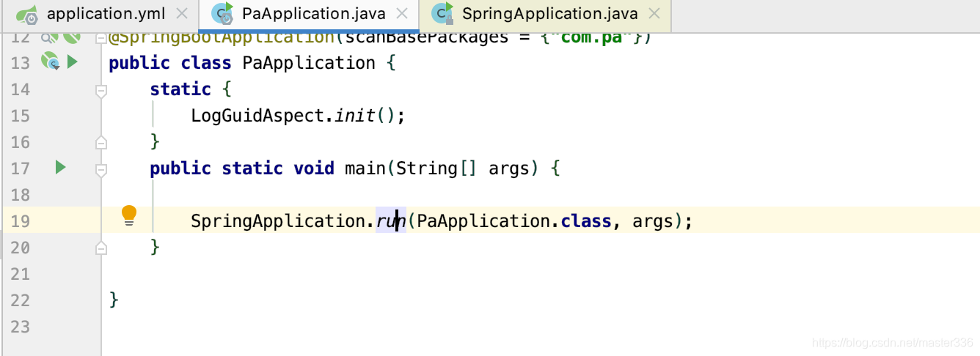Click the fold end marker on line 20
This screenshot has height=356, width=980.
101,248
